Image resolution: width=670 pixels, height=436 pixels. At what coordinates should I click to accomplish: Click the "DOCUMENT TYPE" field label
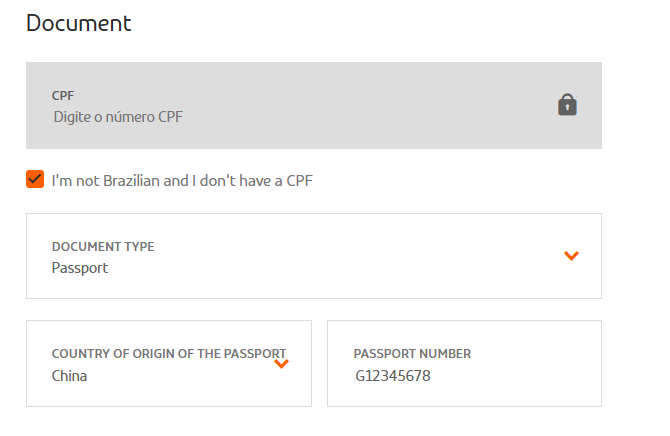click(103, 246)
